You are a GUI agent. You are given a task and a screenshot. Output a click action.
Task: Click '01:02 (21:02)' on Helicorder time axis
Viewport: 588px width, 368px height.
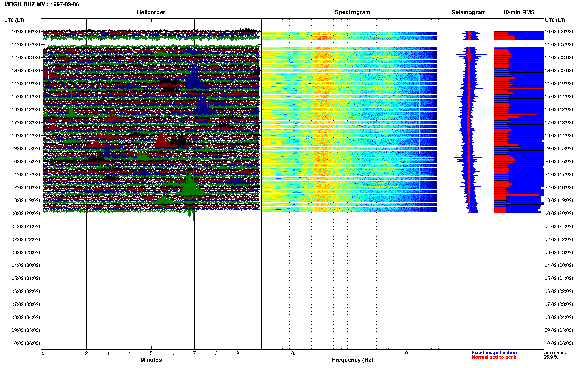(26, 226)
